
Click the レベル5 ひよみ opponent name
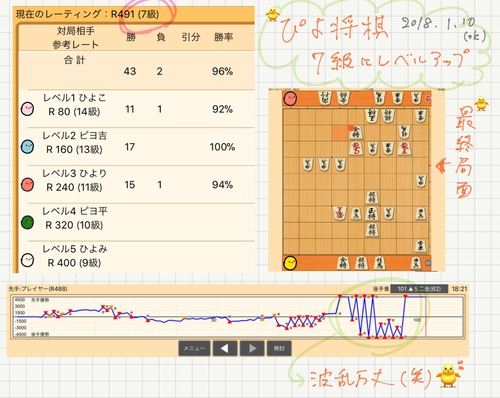pos(75,249)
